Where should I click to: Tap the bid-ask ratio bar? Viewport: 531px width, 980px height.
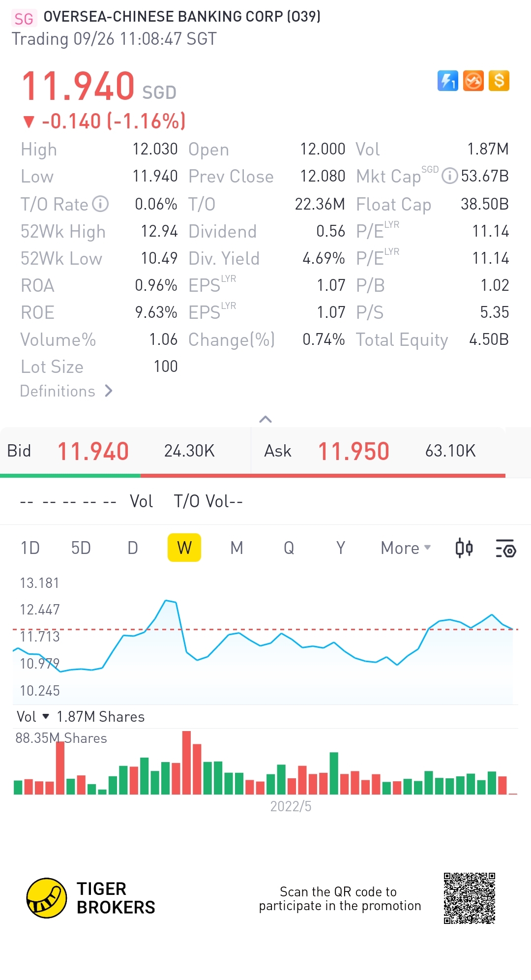pyautogui.click(x=253, y=476)
